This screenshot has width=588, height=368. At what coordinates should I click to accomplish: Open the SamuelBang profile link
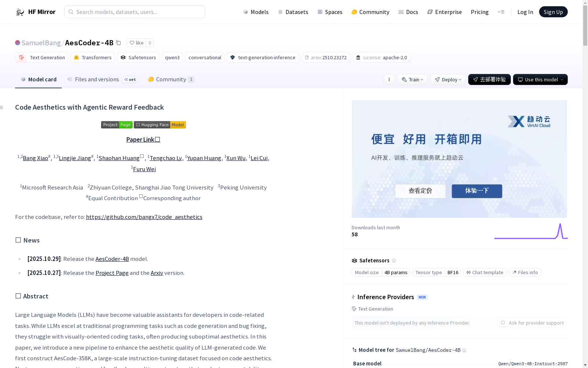[x=41, y=43]
